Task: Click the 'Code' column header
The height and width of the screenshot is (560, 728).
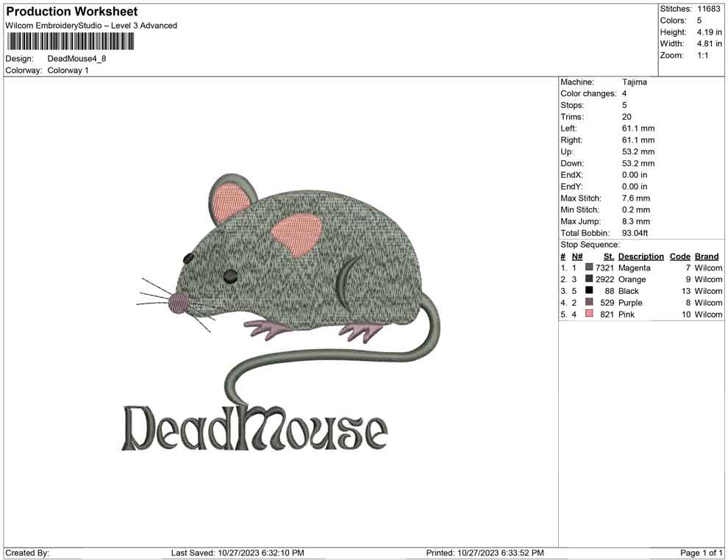Action: [680, 256]
